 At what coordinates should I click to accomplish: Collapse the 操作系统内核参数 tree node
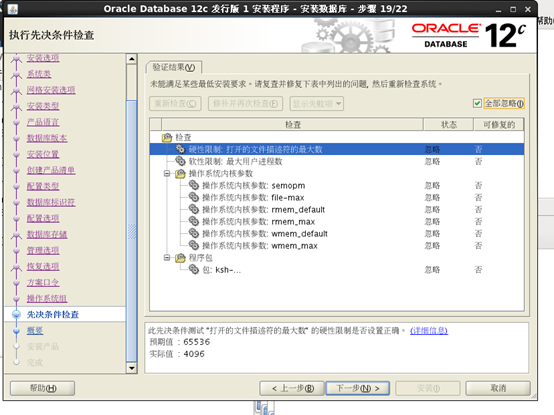click(x=167, y=173)
